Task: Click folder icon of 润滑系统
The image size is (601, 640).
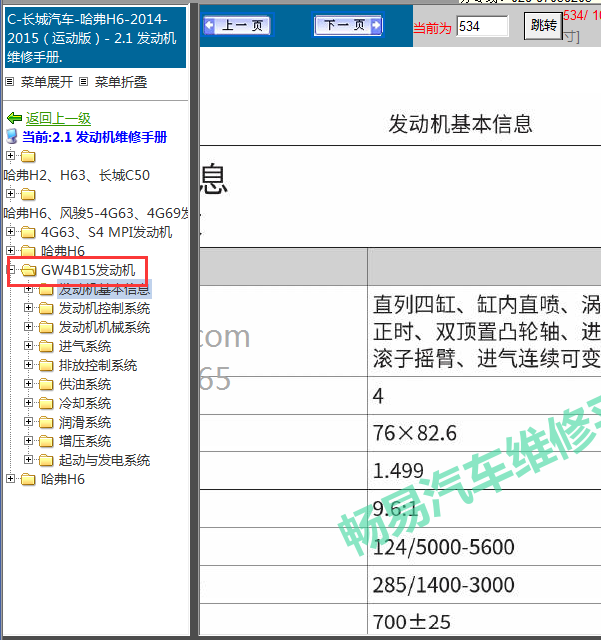Action: [46, 422]
